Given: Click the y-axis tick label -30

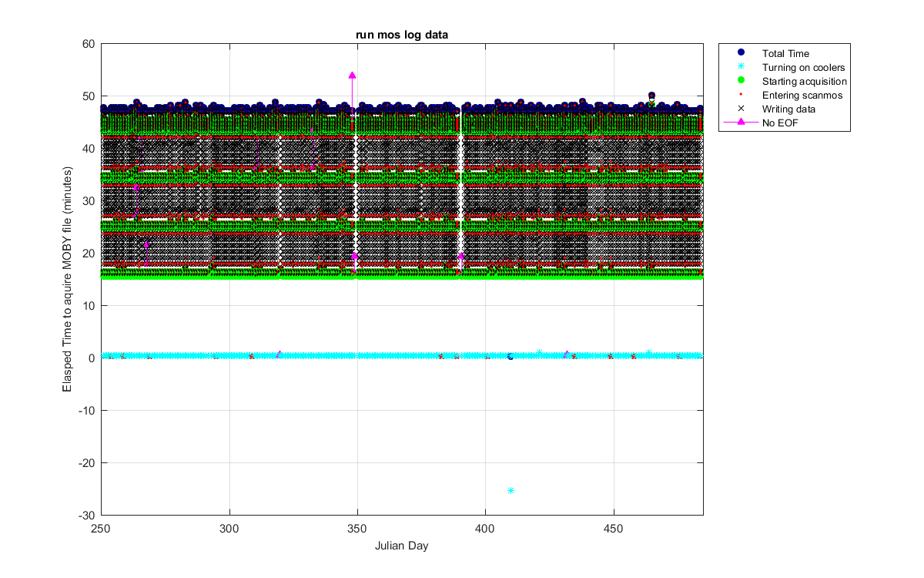Looking at the screenshot, I should pyautogui.click(x=87, y=516).
